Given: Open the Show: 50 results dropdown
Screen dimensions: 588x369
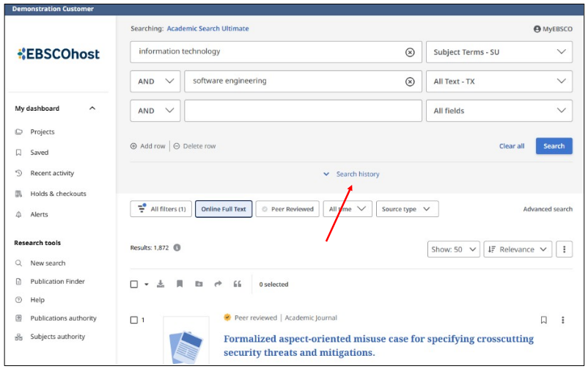Looking at the screenshot, I should click(454, 249).
